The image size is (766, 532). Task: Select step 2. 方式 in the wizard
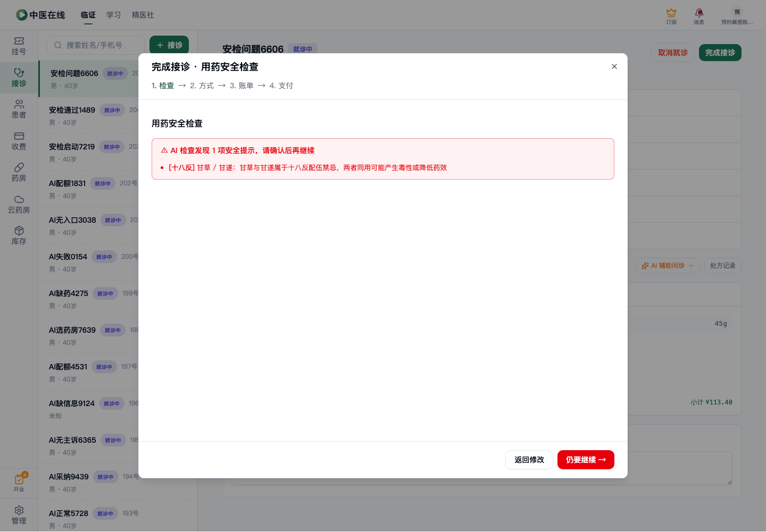202,86
